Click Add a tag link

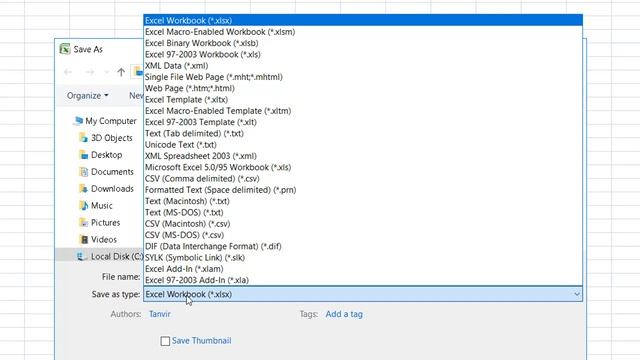pyautogui.click(x=344, y=314)
